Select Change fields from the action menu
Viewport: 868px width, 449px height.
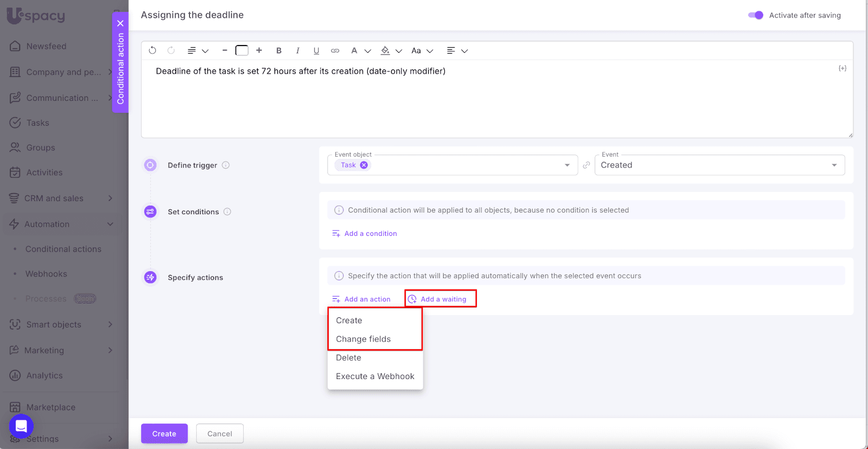363,339
